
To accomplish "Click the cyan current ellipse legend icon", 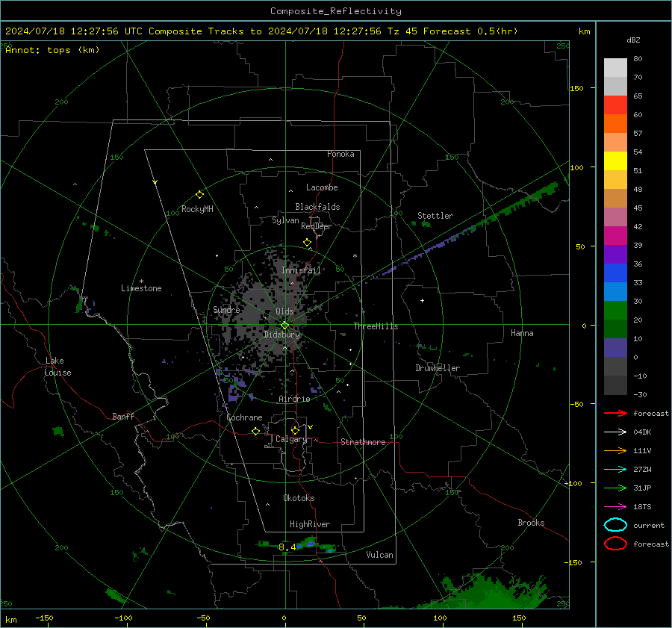I will click(615, 525).
